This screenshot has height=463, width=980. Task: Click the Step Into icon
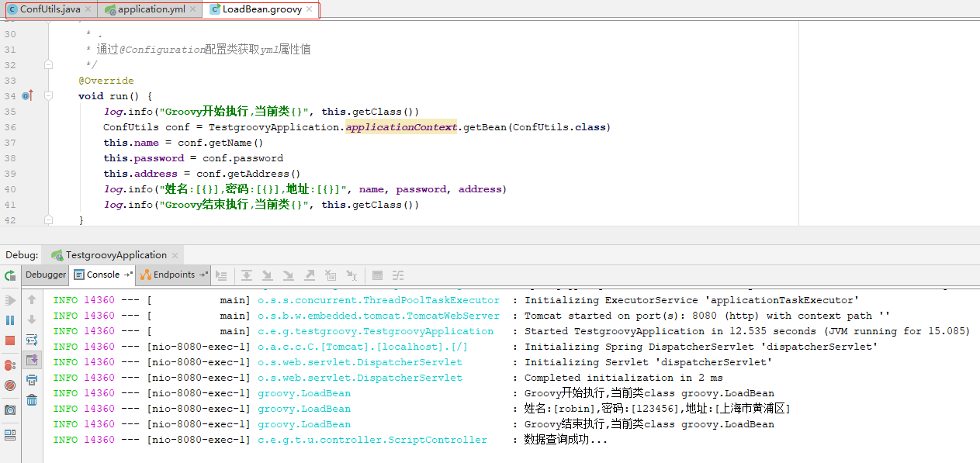(x=267, y=275)
